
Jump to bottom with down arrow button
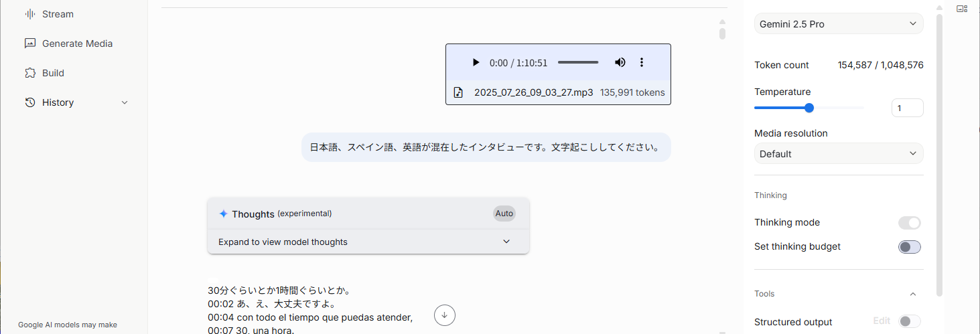(445, 314)
